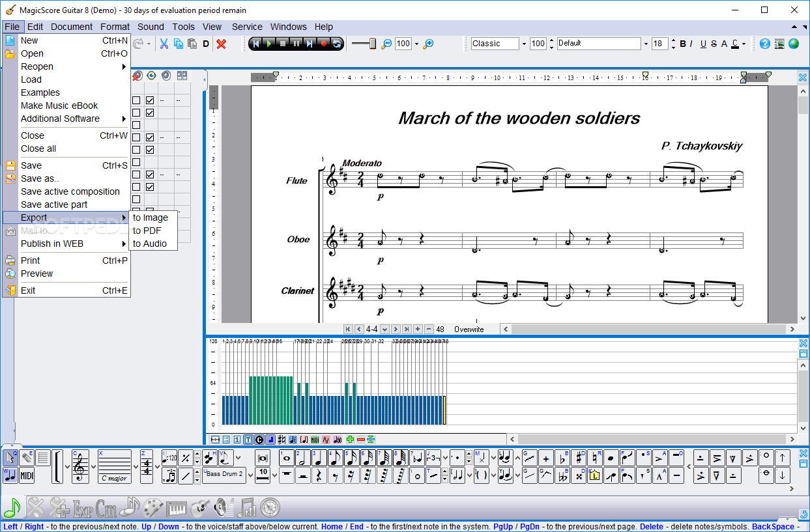Image resolution: width=810 pixels, height=532 pixels.
Task: Click the tempo 120 marking button
Action: [x=169, y=458]
